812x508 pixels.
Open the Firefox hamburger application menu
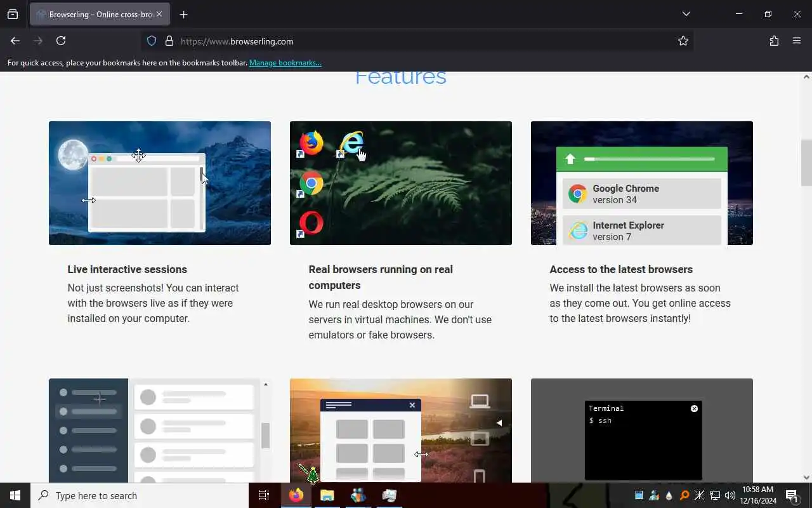[x=797, y=41]
